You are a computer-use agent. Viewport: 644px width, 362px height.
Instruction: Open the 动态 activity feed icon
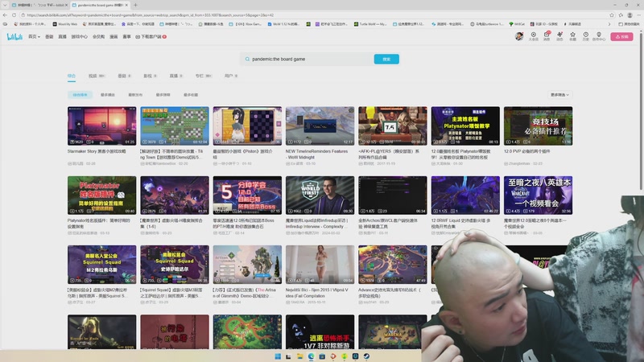pyautogui.click(x=559, y=36)
